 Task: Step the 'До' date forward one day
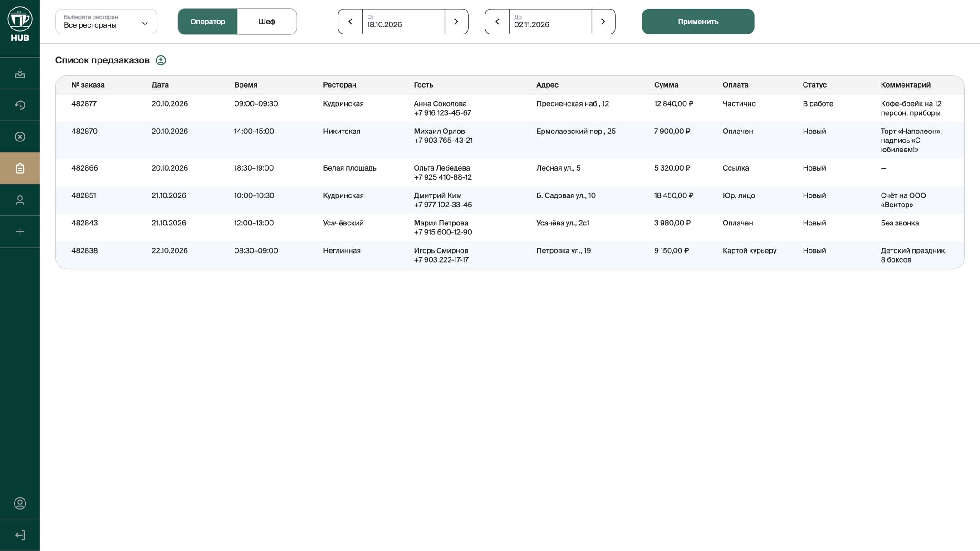pyautogui.click(x=603, y=21)
